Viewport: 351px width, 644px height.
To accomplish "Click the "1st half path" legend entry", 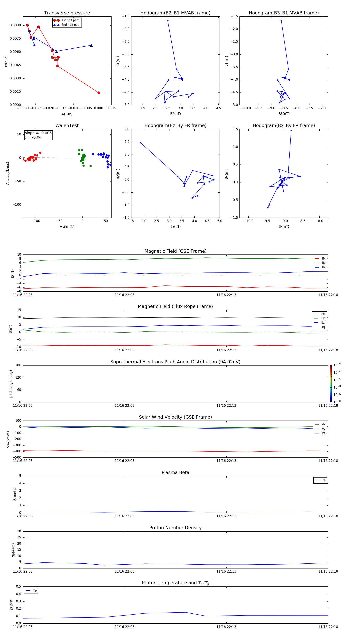I will pos(67,20).
